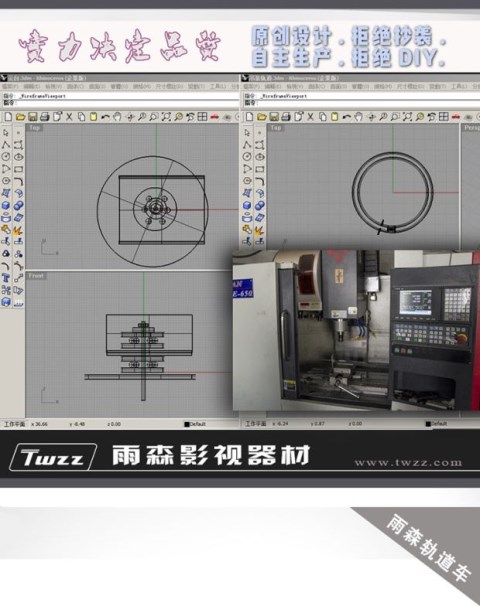Viewport: 480px width, 613px height.
Task: Select Pan hand tool in right Rhino window
Action: tap(358, 117)
